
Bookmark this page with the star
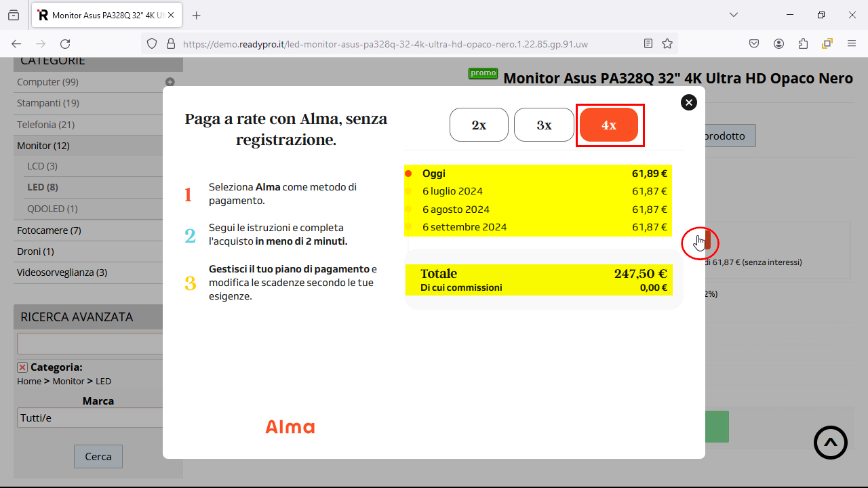click(x=667, y=43)
